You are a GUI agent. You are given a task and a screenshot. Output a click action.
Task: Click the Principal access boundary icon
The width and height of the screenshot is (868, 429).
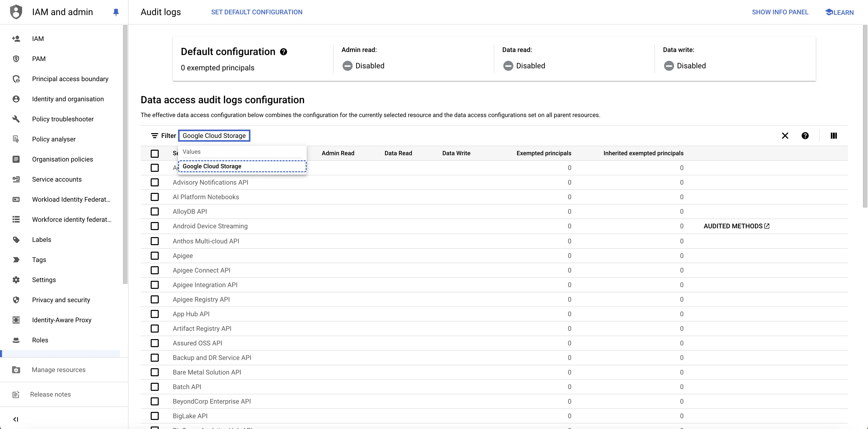point(16,79)
